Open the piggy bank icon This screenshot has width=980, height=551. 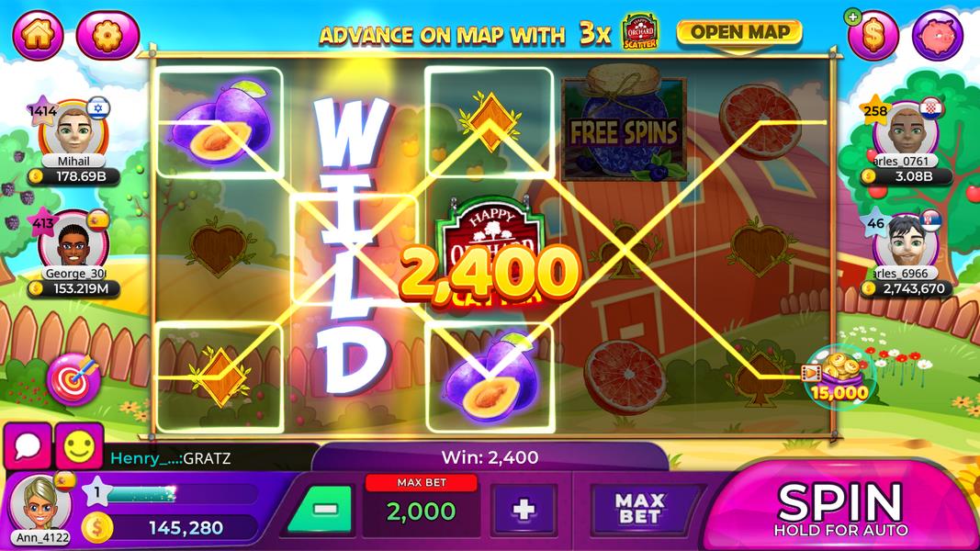click(x=938, y=36)
